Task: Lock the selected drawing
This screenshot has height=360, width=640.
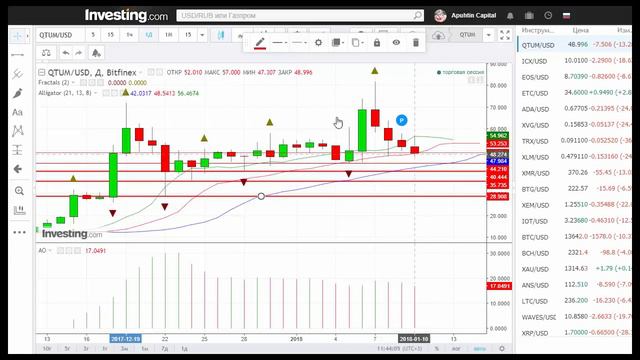Action: click(x=377, y=42)
